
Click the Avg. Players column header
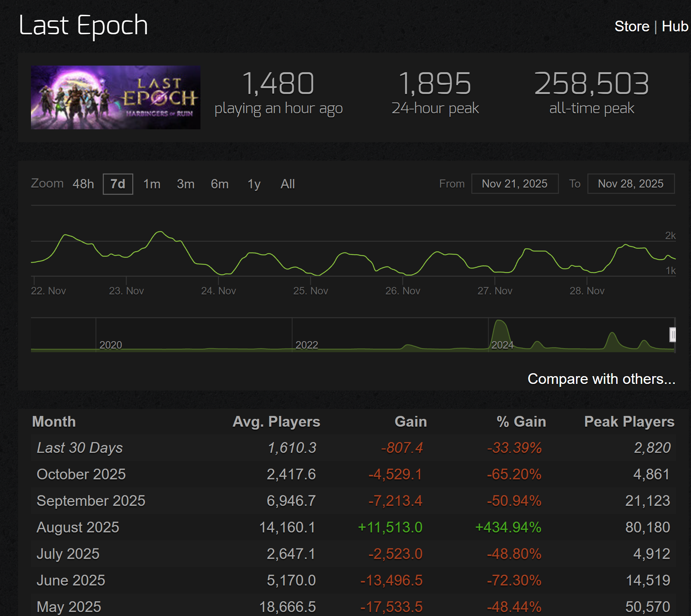pyautogui.click(x=276, y=421)
